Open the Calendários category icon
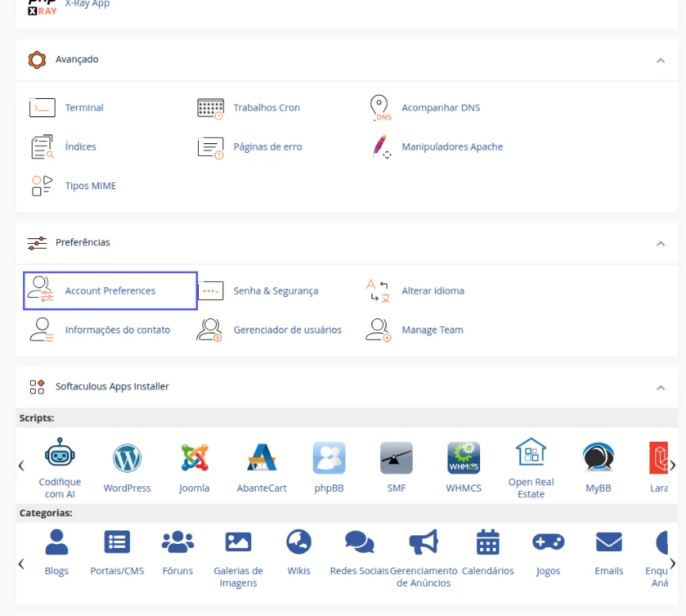 point(488,542)
